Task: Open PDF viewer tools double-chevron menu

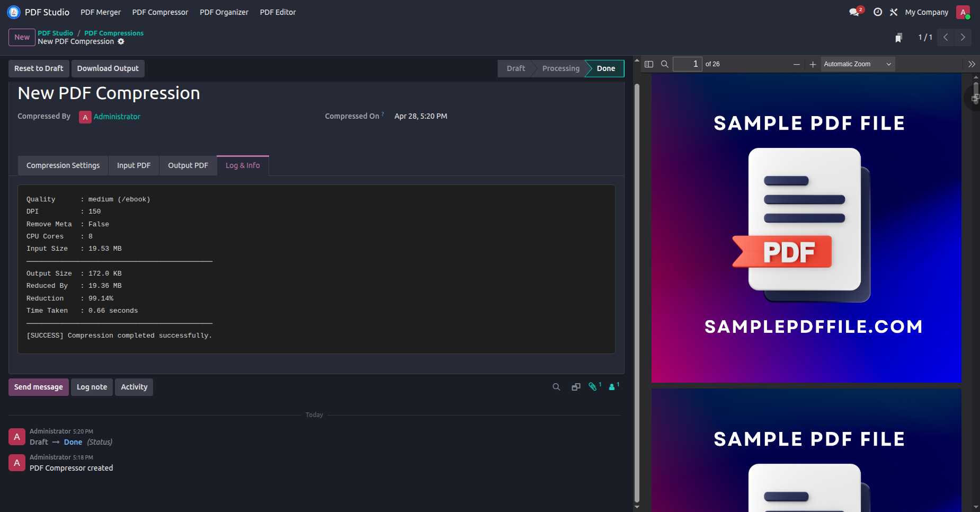Action: tap(972, 64)
